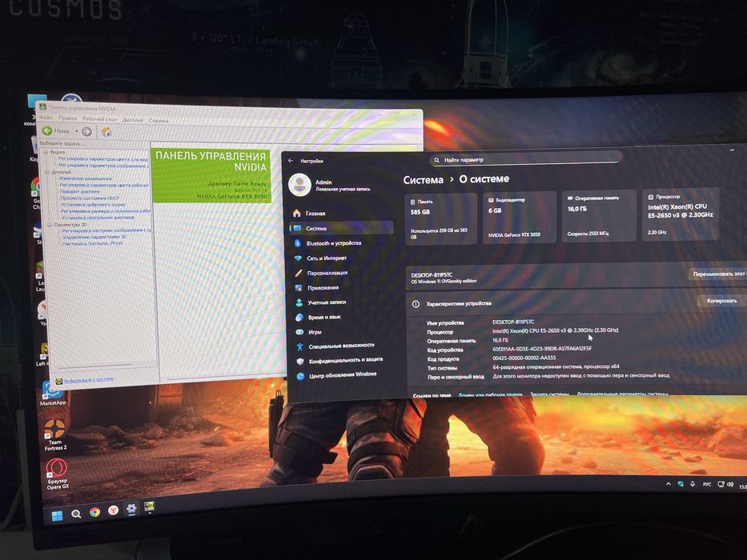747x560 pixels.
Task: Click the NVIDIA system information icon
Action: click(x=58, y=381)
